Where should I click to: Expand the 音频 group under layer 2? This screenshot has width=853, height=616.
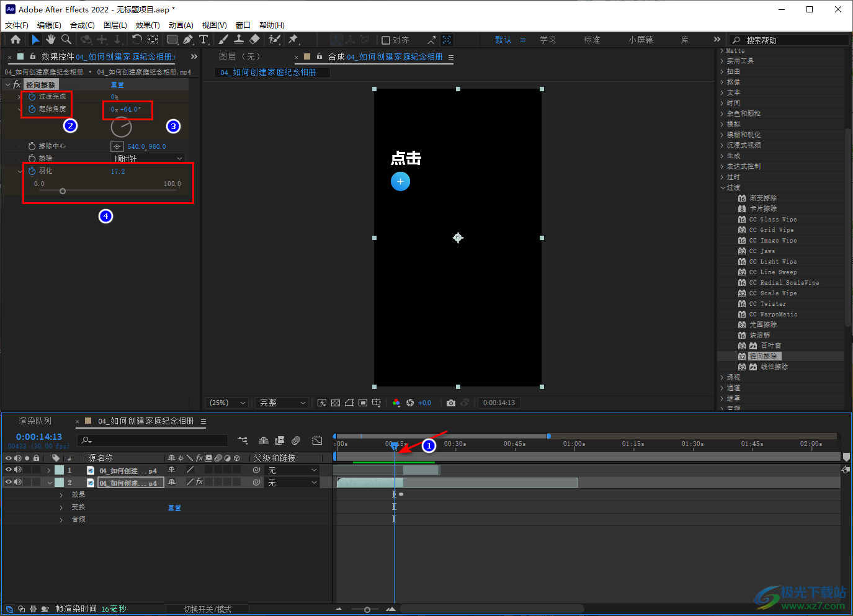tap(61, 520)
